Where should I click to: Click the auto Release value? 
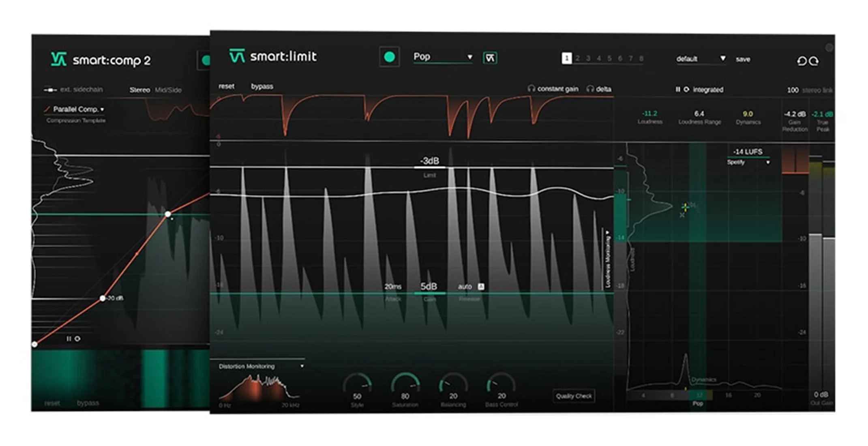(x=465, y=287)
